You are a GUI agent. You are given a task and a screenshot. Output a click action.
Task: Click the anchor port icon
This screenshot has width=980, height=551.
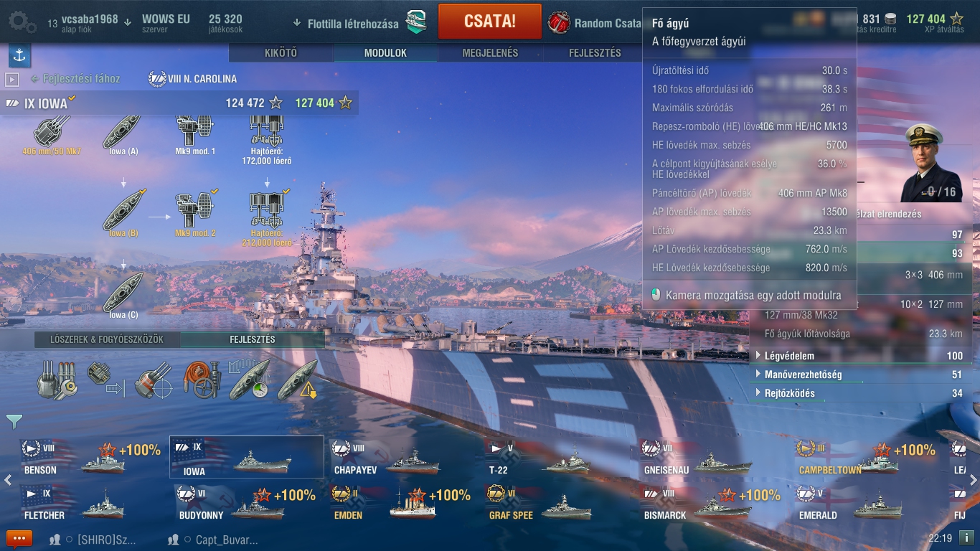tap(19, 55)
